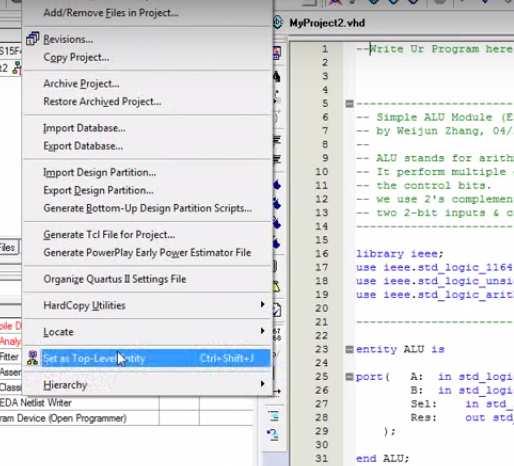514x466 pixels.
Task: Select Copy Project menu entry
Action: (76, 57)
